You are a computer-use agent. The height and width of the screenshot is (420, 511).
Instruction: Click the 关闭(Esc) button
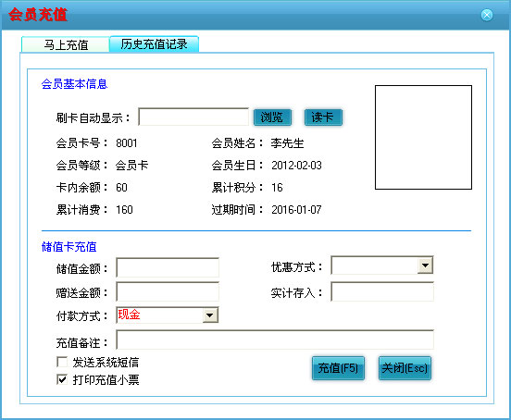point(405,368)
